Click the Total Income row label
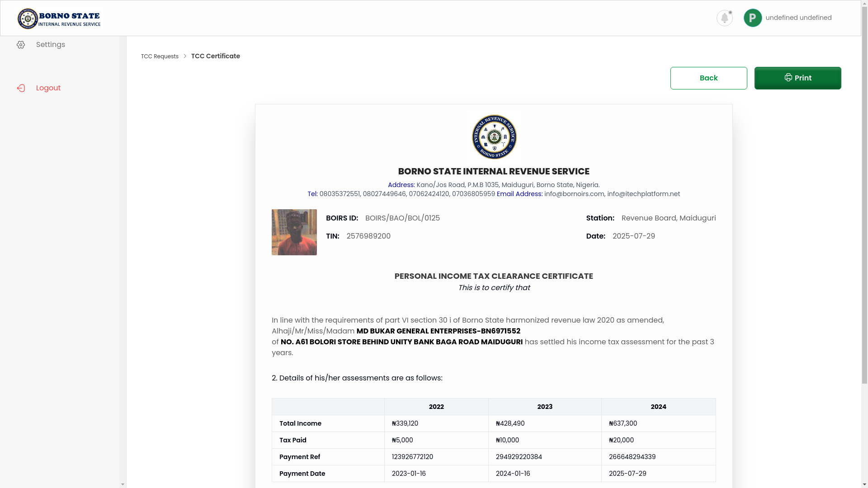Screen dimensions: 868x488 (300, 423)
